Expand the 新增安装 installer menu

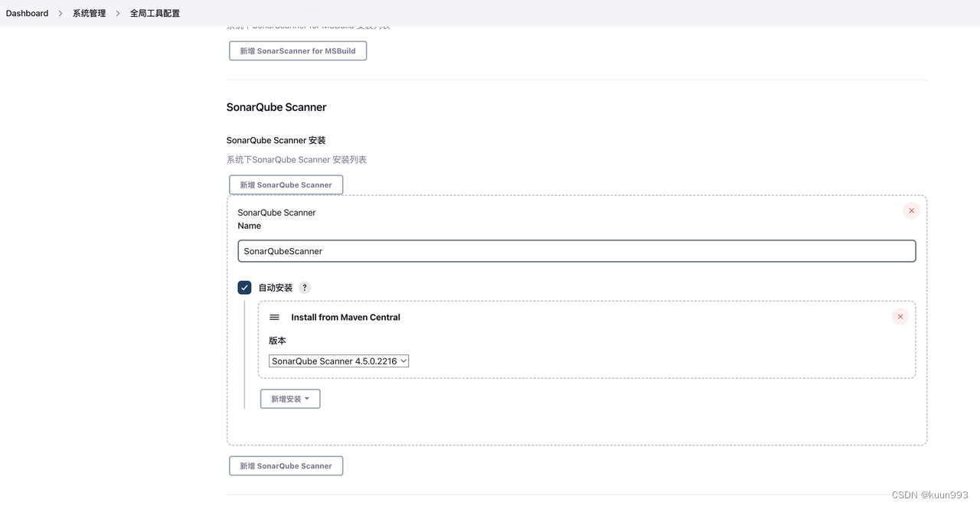[290, 398]
